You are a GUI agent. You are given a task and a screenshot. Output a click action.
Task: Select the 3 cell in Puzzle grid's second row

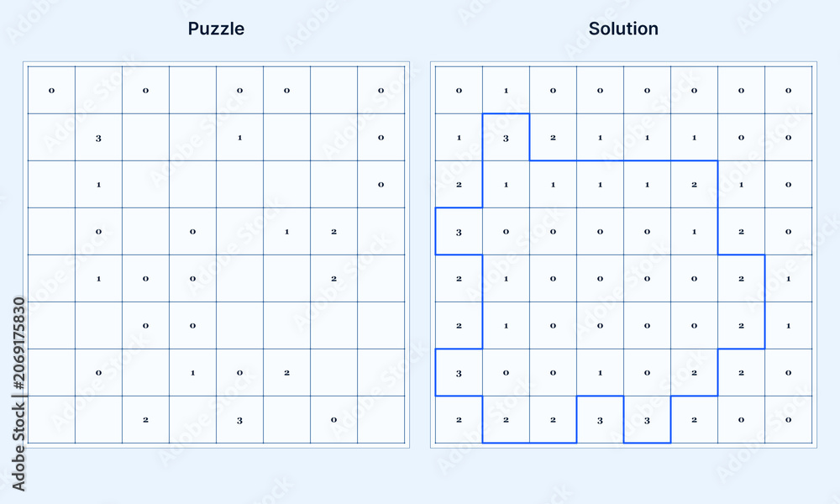[98, 137]
